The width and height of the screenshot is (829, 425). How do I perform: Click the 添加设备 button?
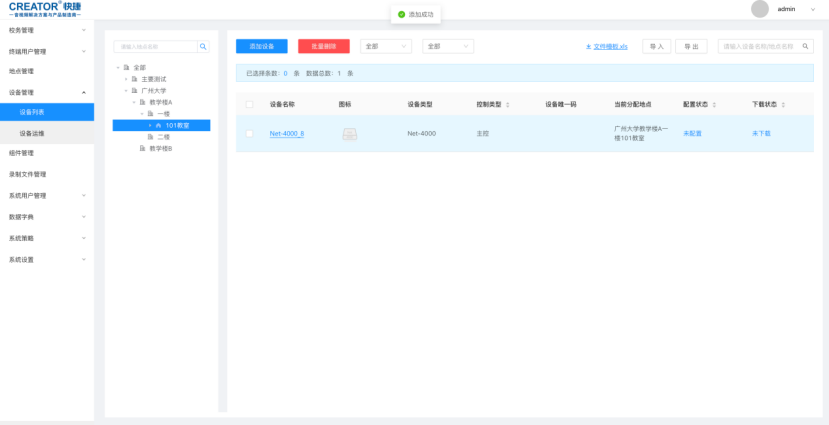coord(261,46)
